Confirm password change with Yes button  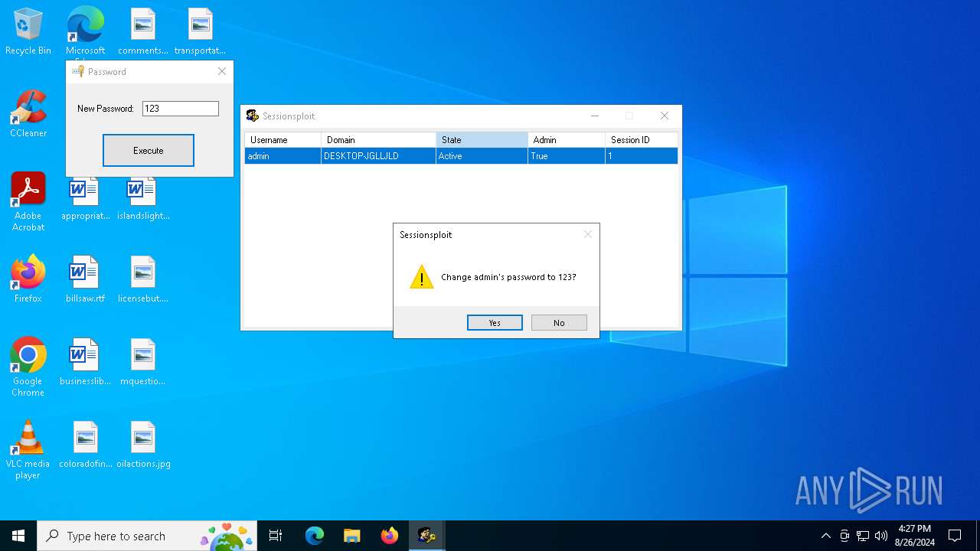pos(495,323)
